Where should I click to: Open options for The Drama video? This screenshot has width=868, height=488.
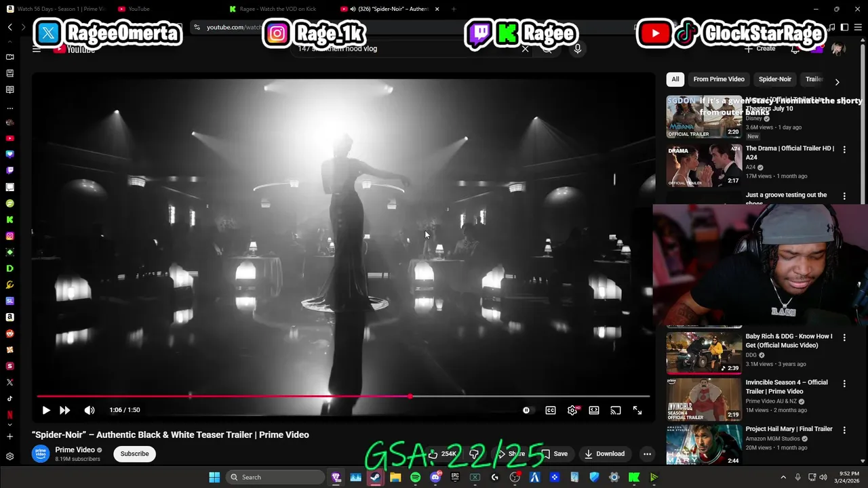844,149
